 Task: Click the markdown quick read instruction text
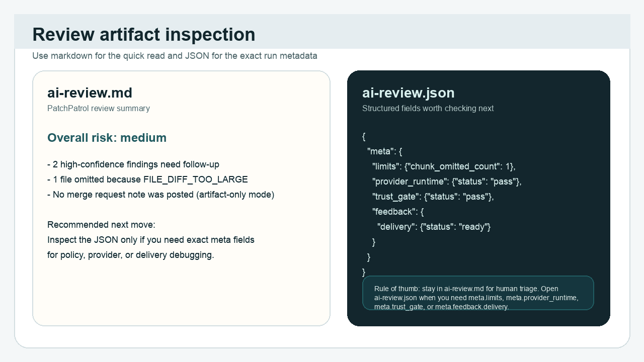click(175, 56)
